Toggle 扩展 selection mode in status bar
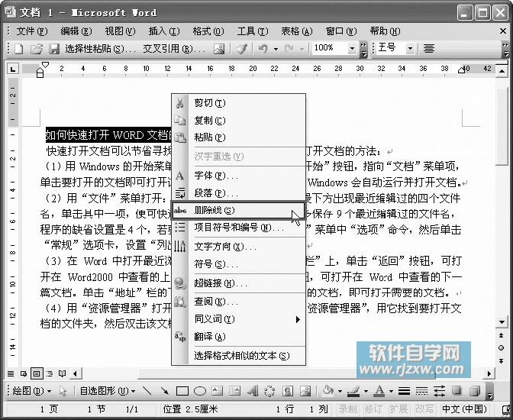Viewport: 513px width, 420px height. 398,409
